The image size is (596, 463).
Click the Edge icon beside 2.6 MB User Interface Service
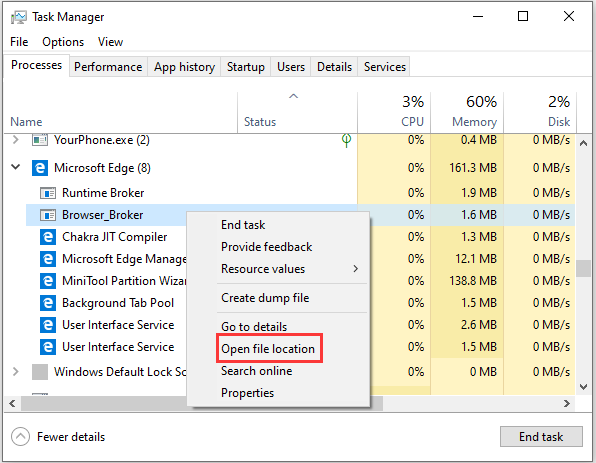[x=48, y=325]
